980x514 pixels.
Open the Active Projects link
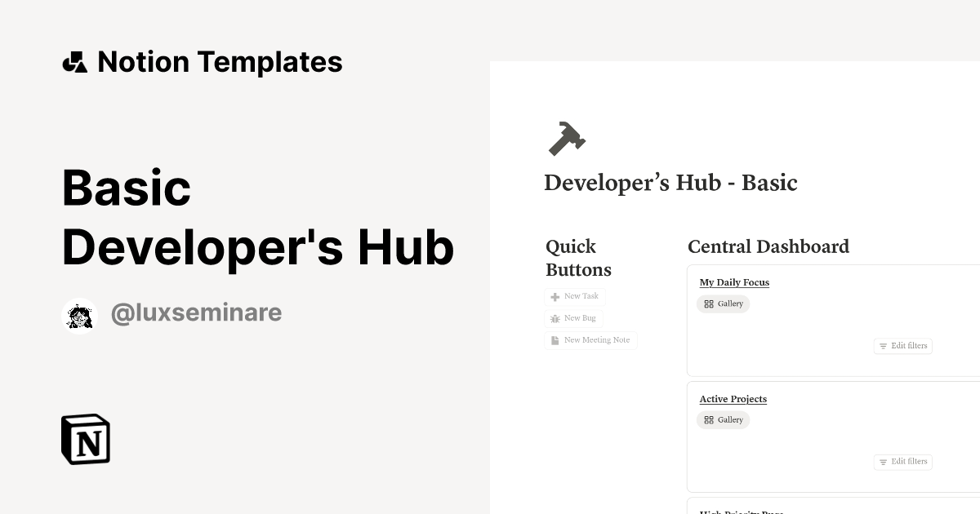(x=733, y=399)
